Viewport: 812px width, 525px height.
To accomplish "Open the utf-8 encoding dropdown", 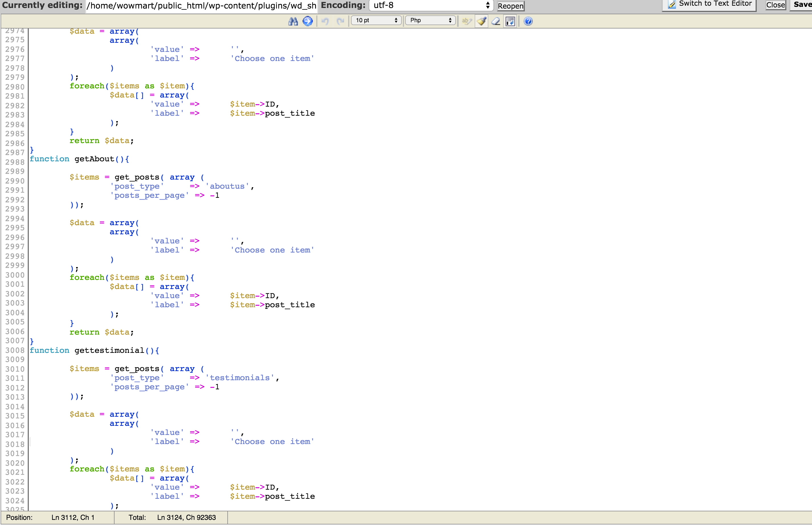I will [x=431, y=5].
